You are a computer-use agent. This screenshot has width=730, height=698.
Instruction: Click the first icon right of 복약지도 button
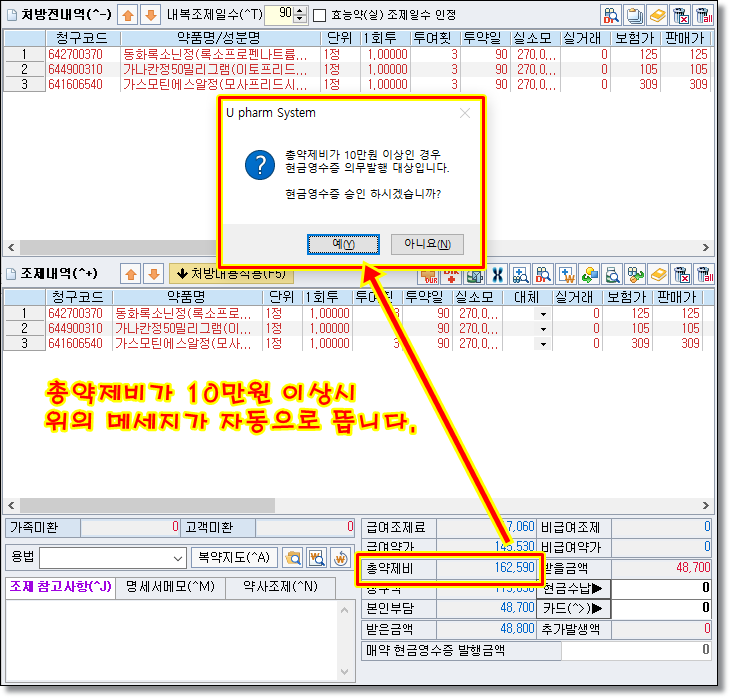(x=293, y=557)
